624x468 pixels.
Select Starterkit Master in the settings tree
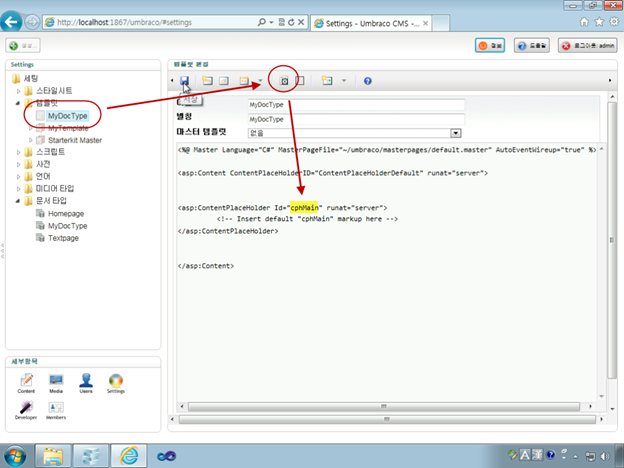tap(75, 140)
